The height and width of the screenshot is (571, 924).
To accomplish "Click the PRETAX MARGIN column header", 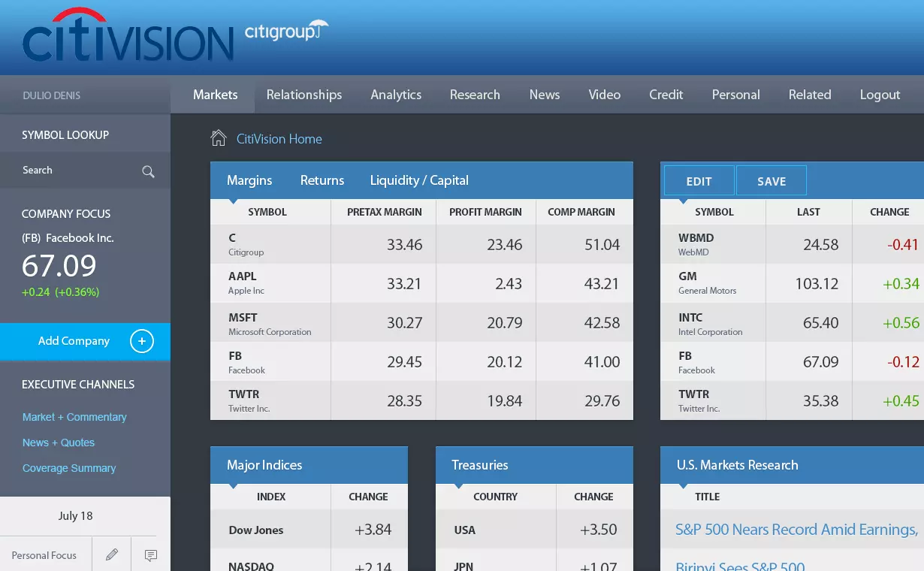I will coord(385,212).
